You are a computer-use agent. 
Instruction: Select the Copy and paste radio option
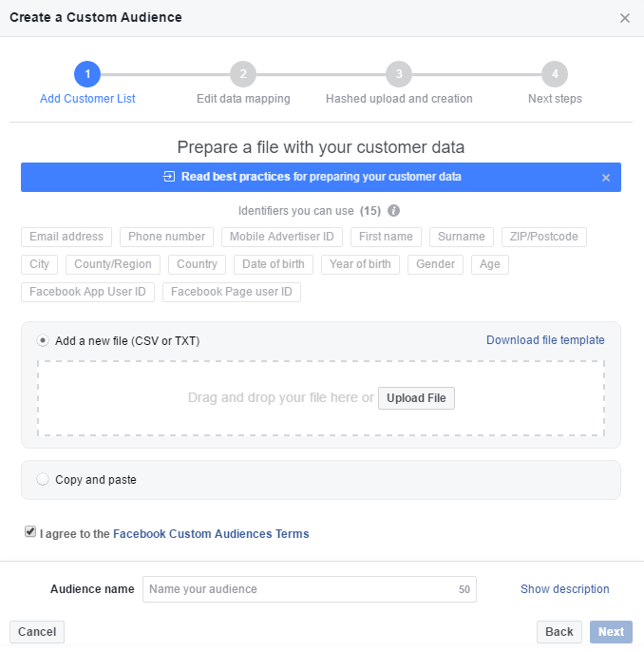pyautogui.click(x=43, y=480)
